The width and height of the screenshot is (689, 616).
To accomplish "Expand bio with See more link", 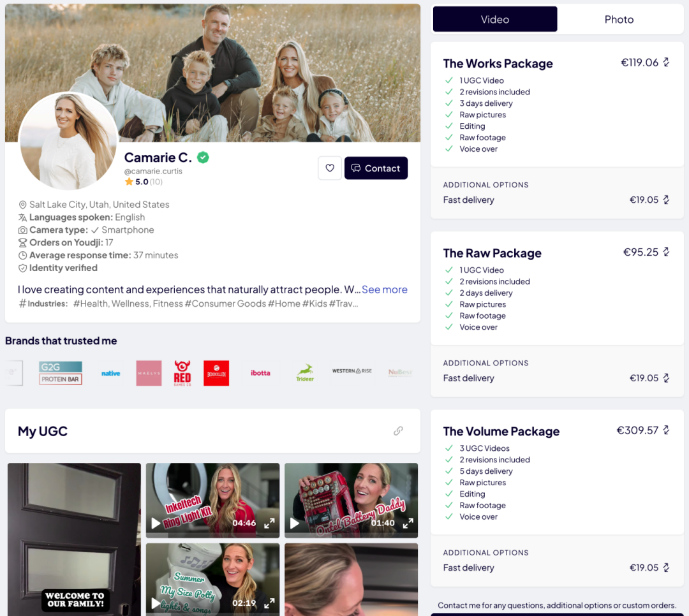I will click(385, 290).
